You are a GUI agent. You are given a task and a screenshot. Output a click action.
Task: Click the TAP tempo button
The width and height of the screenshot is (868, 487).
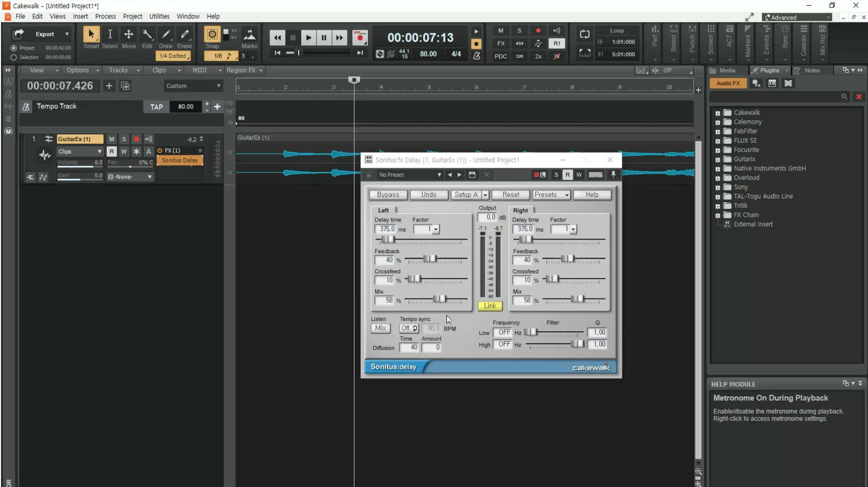click(157, 107)
